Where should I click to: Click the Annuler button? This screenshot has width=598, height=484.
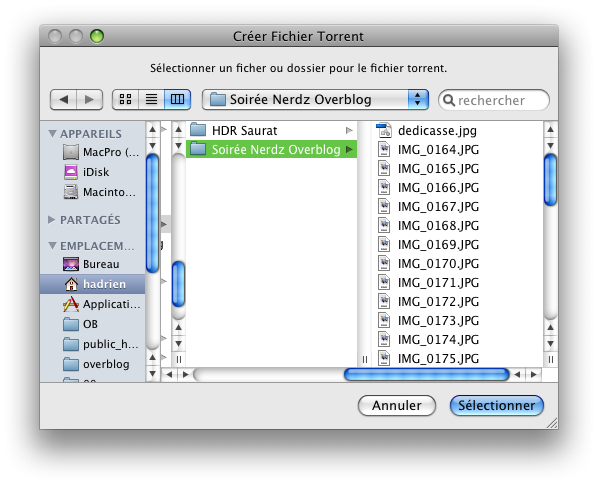[x=397, y=405]
